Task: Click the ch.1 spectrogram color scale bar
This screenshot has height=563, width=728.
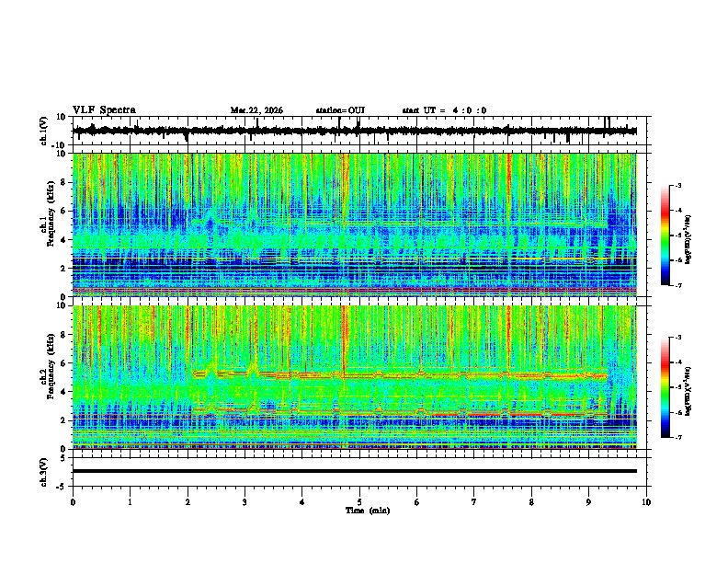Action: [x=665, y=236]
